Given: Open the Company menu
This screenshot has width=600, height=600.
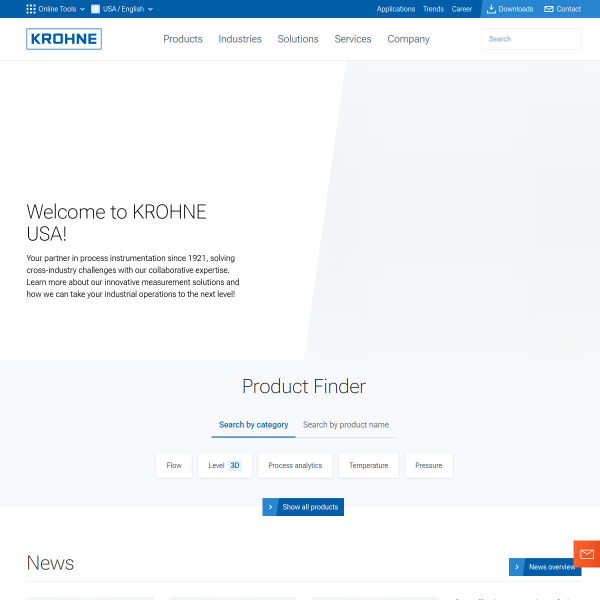Looking at the screenshot, I should 409,39.
